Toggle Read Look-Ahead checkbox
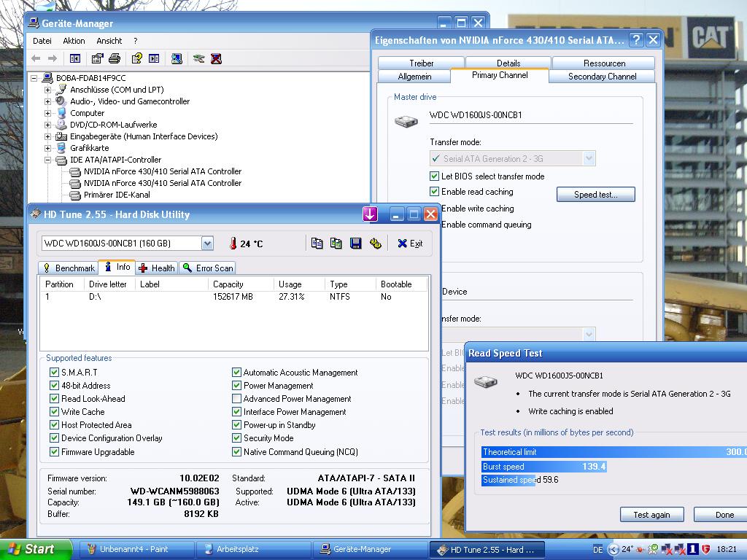 point(54,399)
